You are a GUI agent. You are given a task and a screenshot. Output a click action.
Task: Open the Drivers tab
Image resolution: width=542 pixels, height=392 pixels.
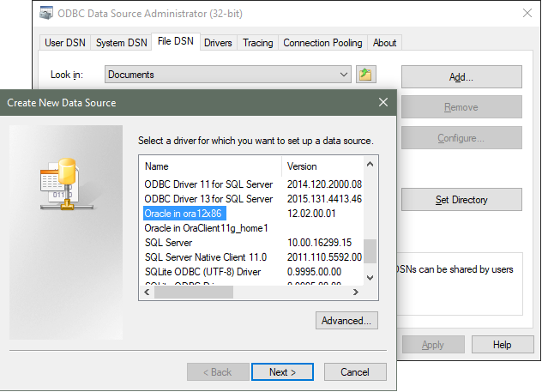218,43
